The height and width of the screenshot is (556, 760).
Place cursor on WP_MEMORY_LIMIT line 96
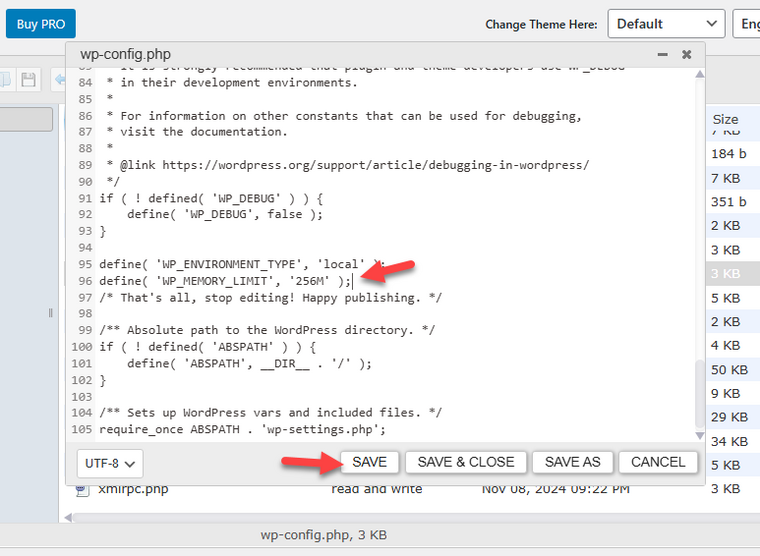225,281
